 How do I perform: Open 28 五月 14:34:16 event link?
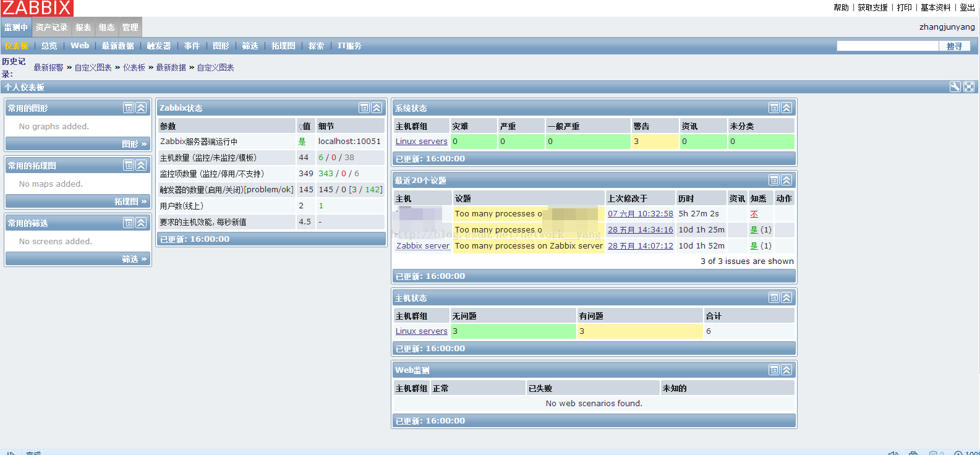pos(641,229)
